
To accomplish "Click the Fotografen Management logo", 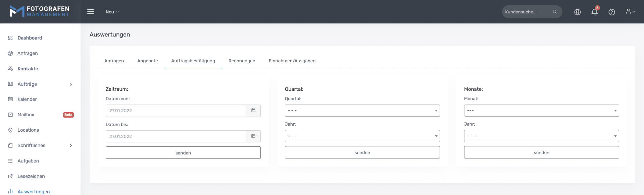I will [40, 11].
